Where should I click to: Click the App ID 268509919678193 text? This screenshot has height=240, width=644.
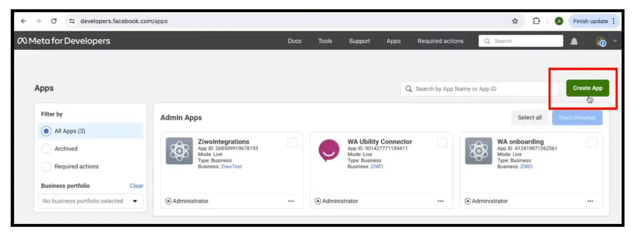(x=228, y=148)
